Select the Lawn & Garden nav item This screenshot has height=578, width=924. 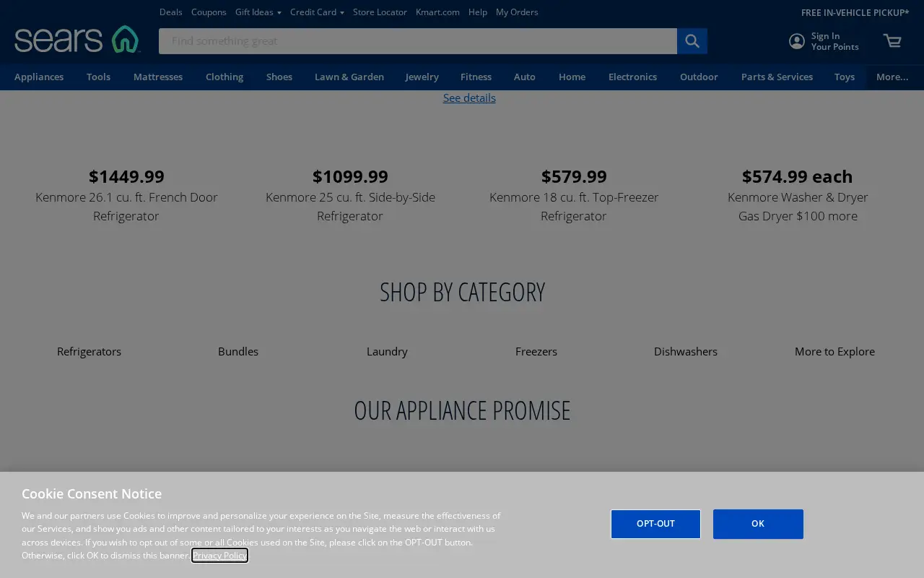tap(349, 77)
